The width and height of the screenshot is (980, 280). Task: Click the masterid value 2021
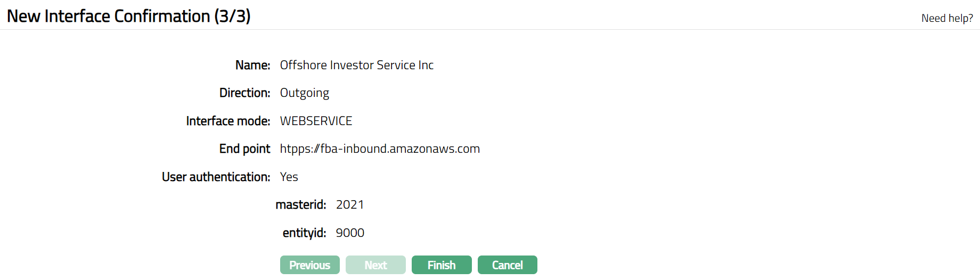tap(350, 204)
